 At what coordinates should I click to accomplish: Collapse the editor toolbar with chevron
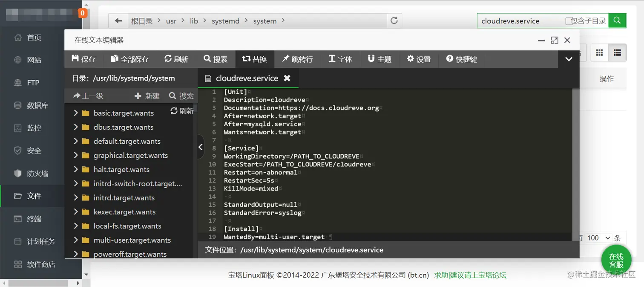tap(569, 59)
